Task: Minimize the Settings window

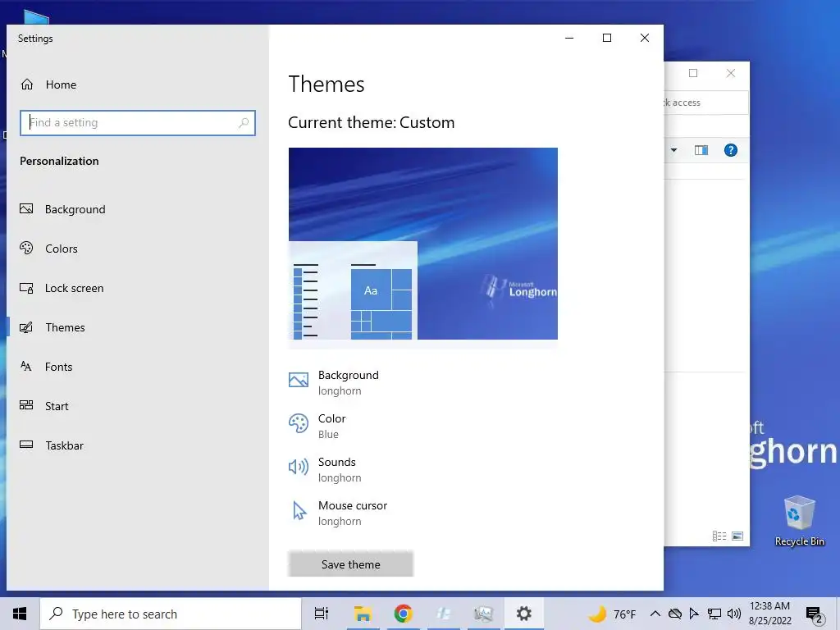Action: pyautogui.click(x=569, y=38)
